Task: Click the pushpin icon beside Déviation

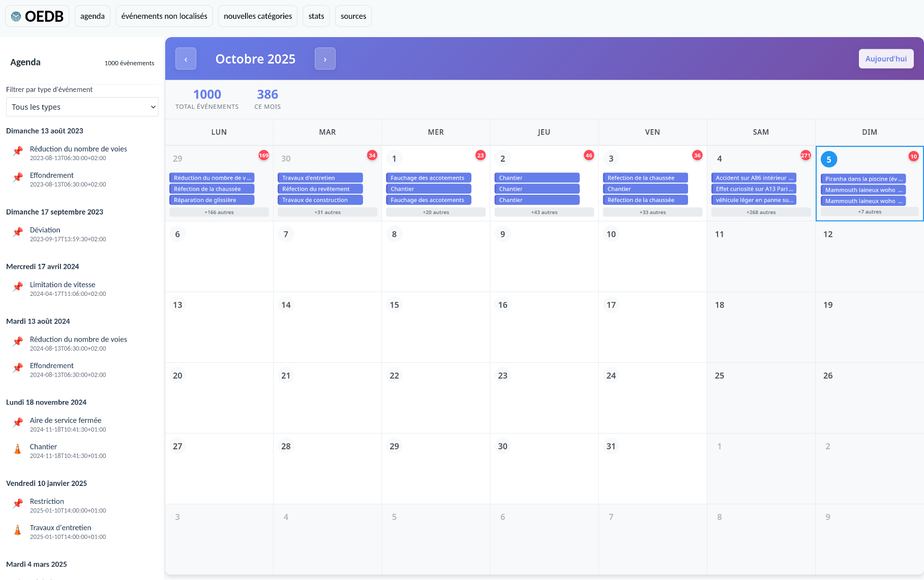Action: point(18,232)
